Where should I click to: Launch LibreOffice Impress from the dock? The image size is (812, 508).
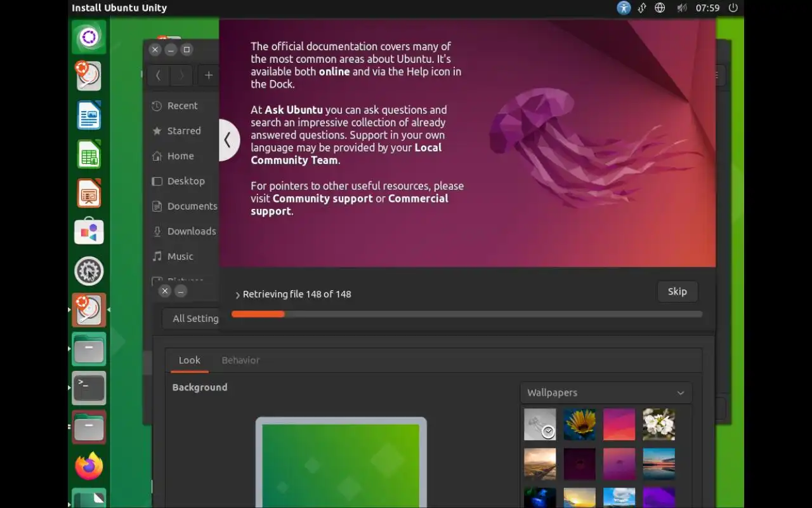pyautogui.click(x=89, y=194)
